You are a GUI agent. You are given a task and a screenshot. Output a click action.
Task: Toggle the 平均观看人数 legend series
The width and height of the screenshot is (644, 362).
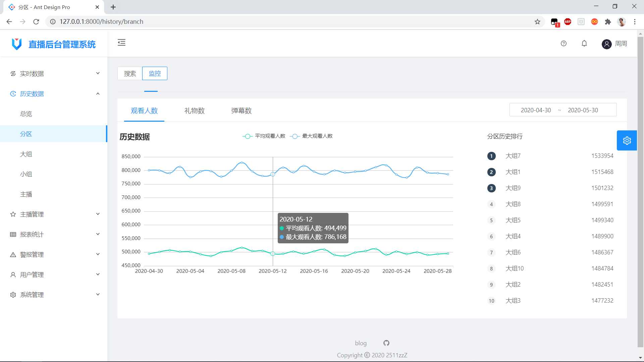(264, 136)
